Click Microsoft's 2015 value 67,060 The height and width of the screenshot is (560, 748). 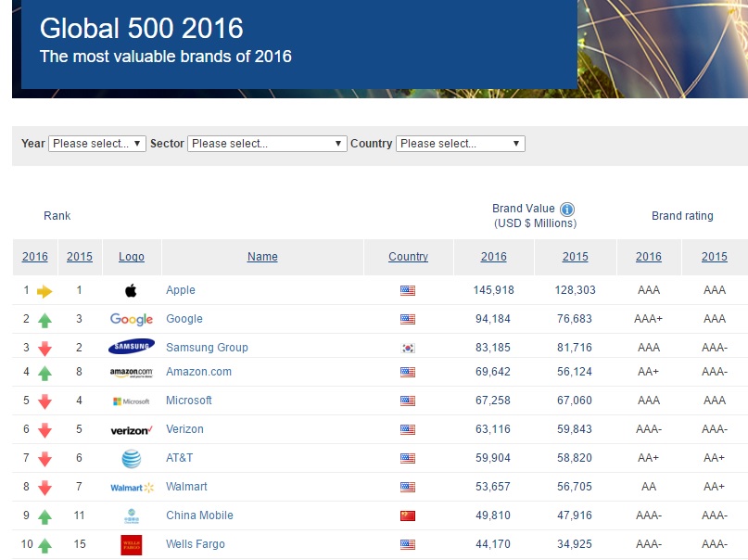point(575,401)
